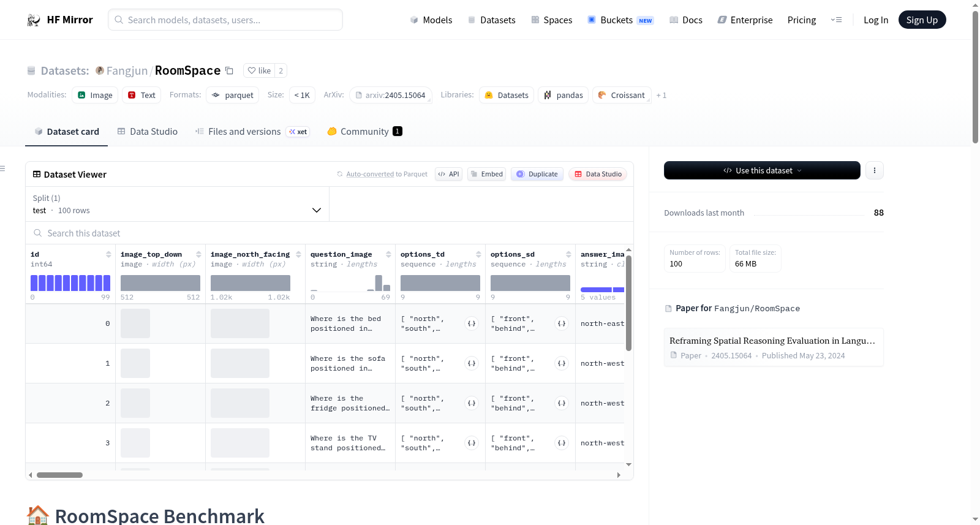Image resolution: width=980 pixels, height=525 pixels.
Task: Open the top-down image thumbnail in row 0
Action: pyautogui.click(x=135, y=323)
